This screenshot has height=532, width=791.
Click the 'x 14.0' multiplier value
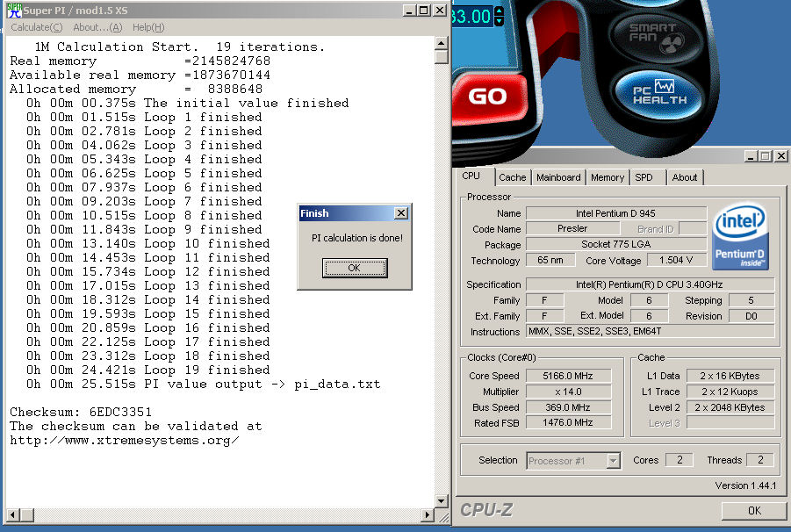pos(568,392)
